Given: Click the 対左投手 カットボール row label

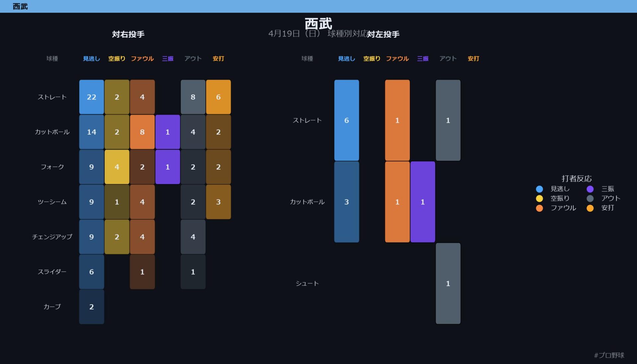Looking at the screenshot, I should click(307, 202).
